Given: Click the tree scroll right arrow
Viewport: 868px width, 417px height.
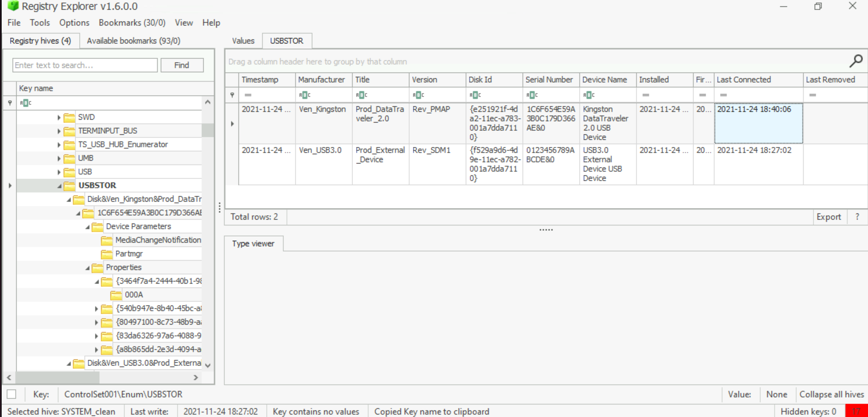Looking at the screenshot, I should pyautogui.click(x=195, y=378).
